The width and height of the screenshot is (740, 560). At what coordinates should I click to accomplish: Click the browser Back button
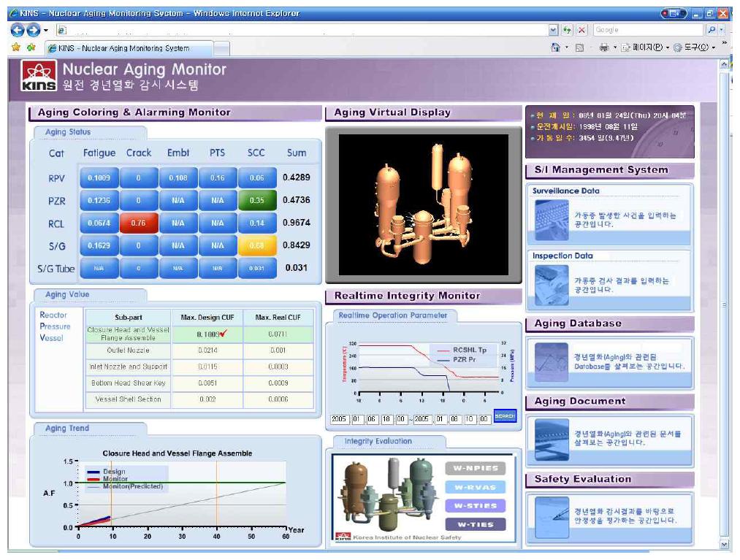18,30
